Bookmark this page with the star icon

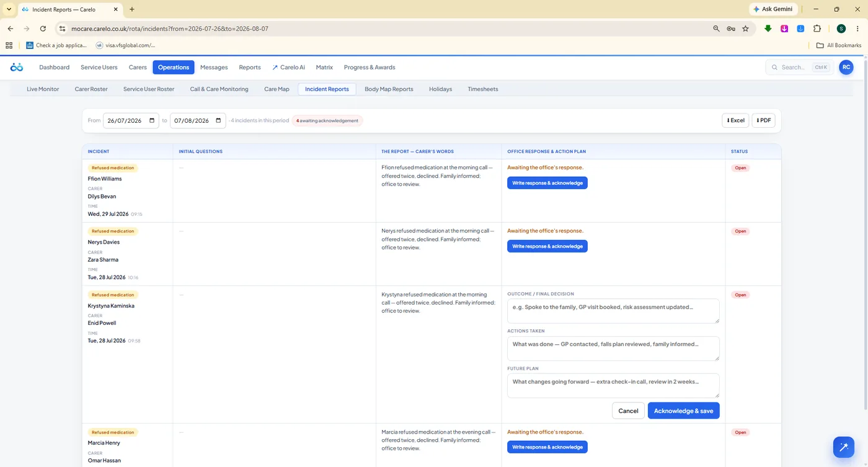[x=745, y=29]
